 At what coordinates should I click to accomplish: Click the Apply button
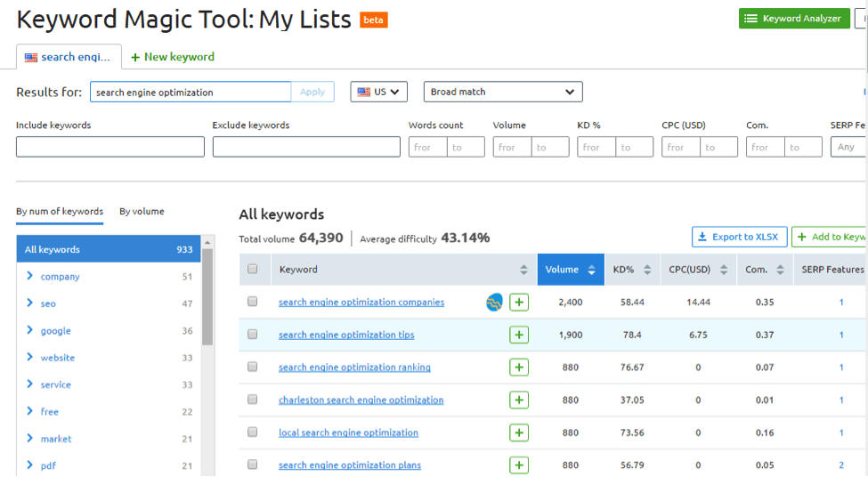312,92
